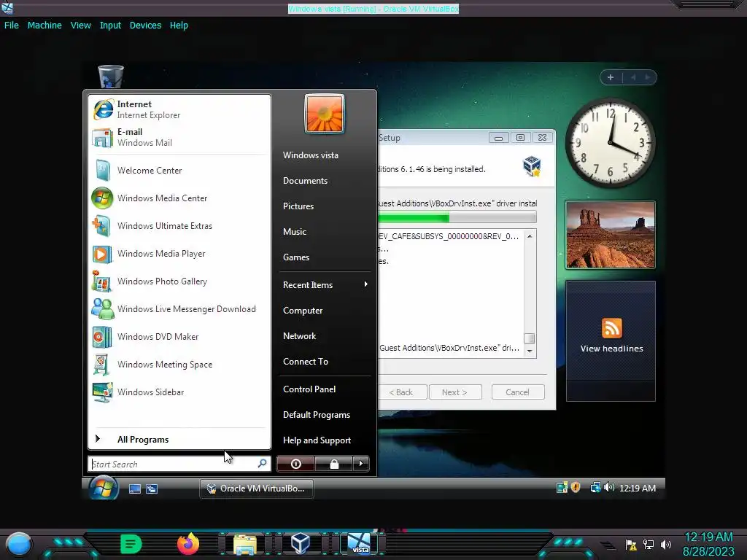The width and height of the screenshot is (747, 560).
Task: Launch Windows Mail E-mail entry
Action: tap(179, 137)
